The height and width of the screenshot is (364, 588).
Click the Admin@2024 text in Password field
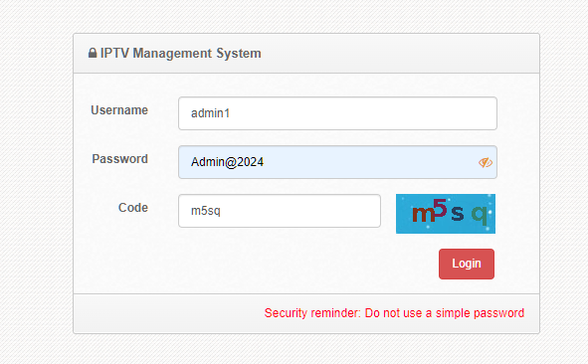pos(227,162)
